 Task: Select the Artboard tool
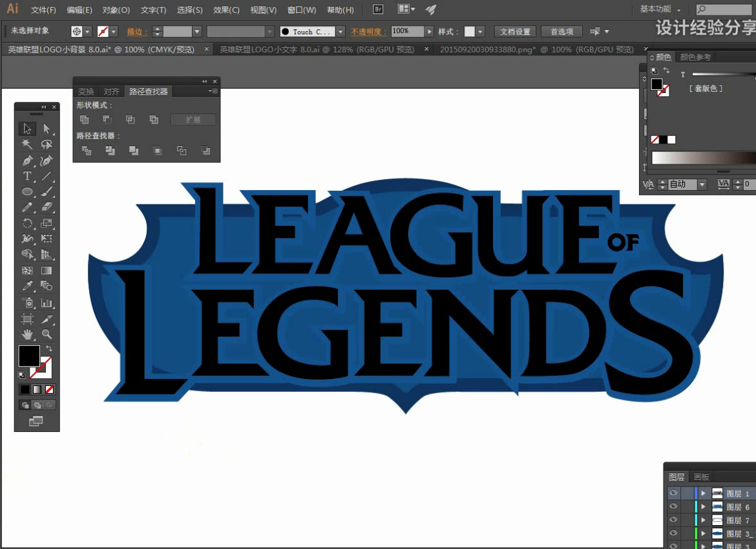tap(27, 319)
